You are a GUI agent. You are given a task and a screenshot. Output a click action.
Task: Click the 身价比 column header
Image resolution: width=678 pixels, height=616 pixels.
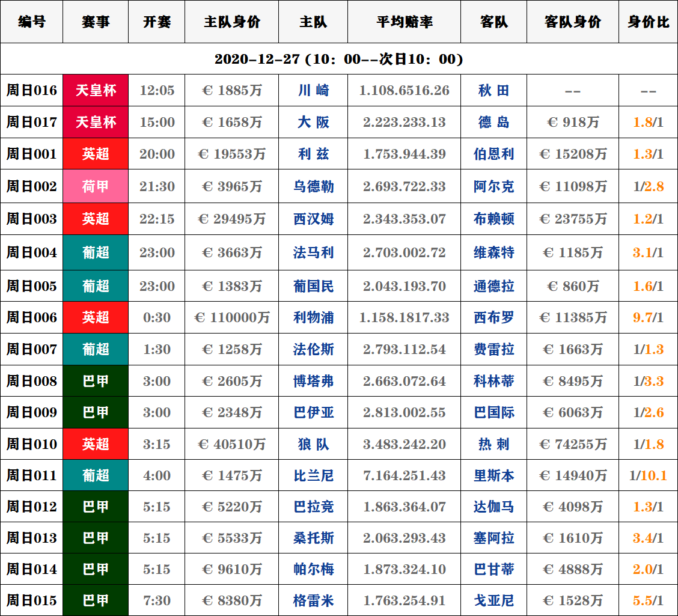point(648,22)
